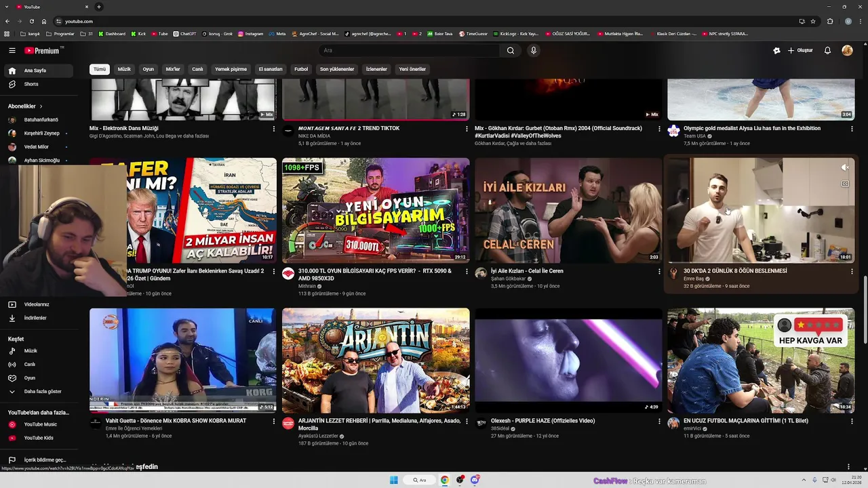Open İndirilenler downloads in the sidebar
Viewport: 868px width, 488px height.
38,318
